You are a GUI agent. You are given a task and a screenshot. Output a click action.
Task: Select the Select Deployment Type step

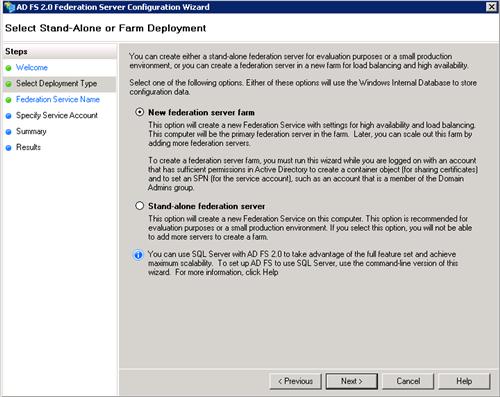57,83
